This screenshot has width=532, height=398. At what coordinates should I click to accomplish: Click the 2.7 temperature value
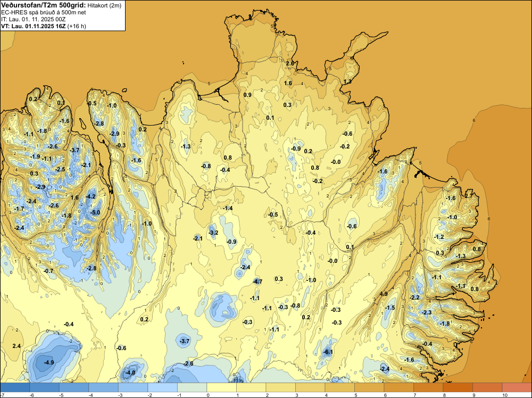pyautogui.click(x=469, y=196)
